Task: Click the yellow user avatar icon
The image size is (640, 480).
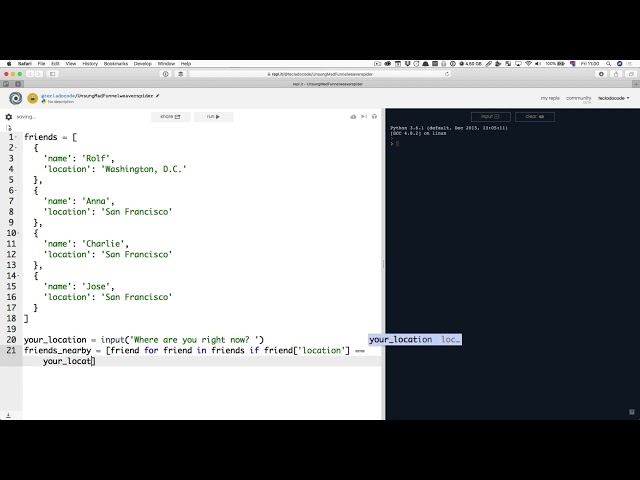Action: coord(33,98)
